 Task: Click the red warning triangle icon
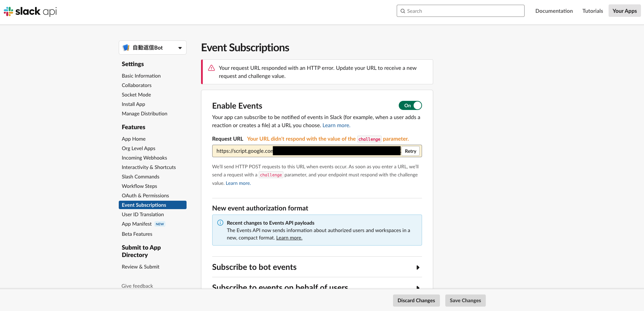pyautogui.click(x=211, y=68)
